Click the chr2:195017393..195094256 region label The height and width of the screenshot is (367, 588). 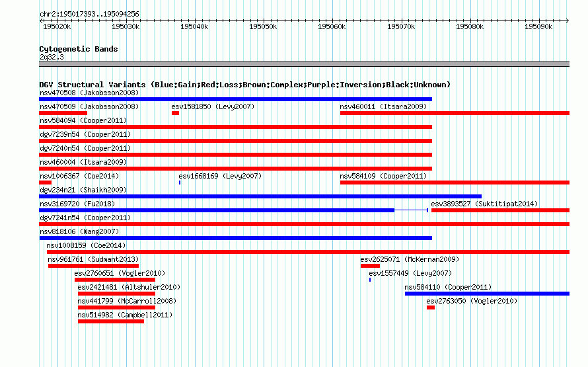click(89, 15)
